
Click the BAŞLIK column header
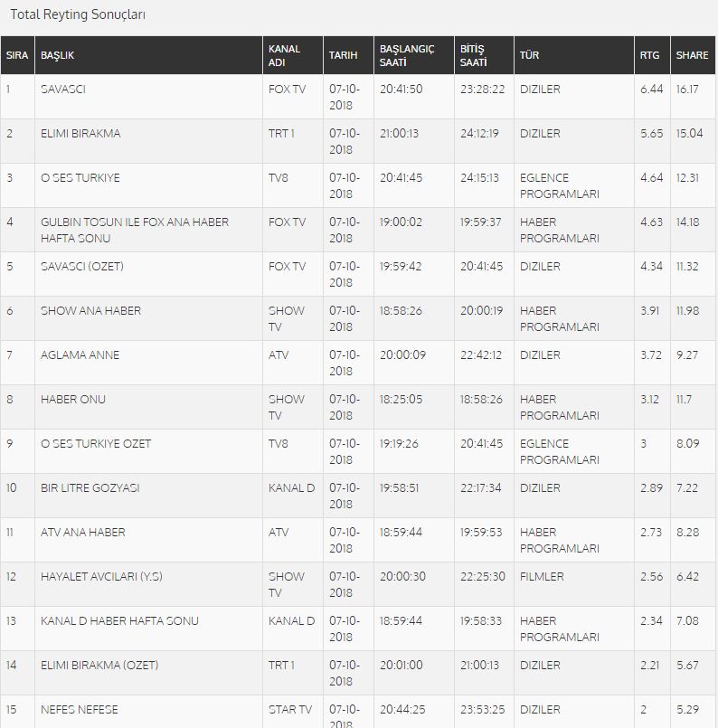(148, 55)
